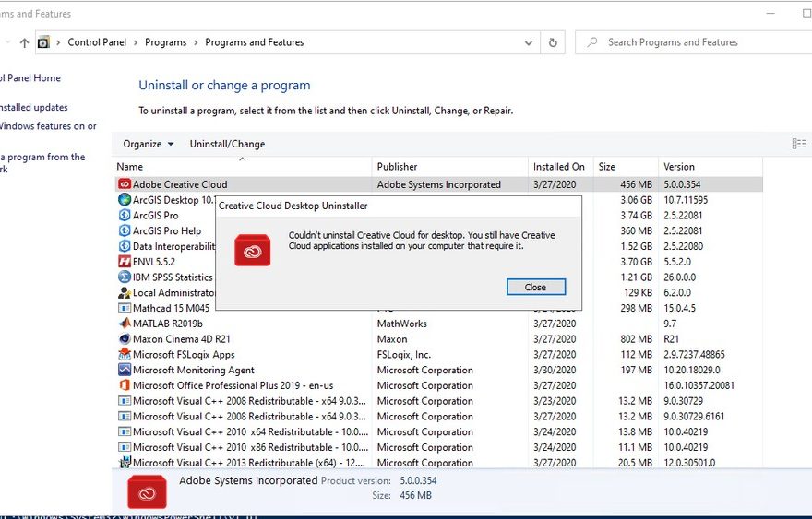
Task: Click the Maxon Cinema 4D R21 icon
Action: click(125, 339)
